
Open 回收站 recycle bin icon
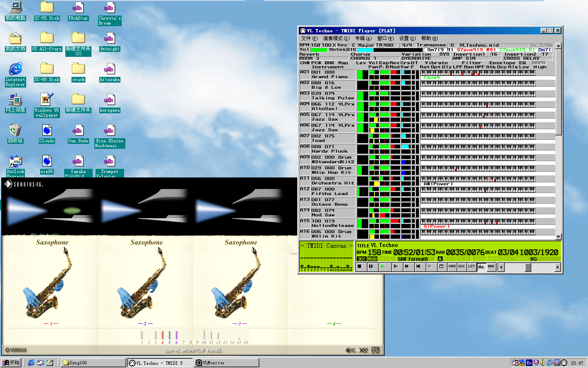(x=16, y=134)
